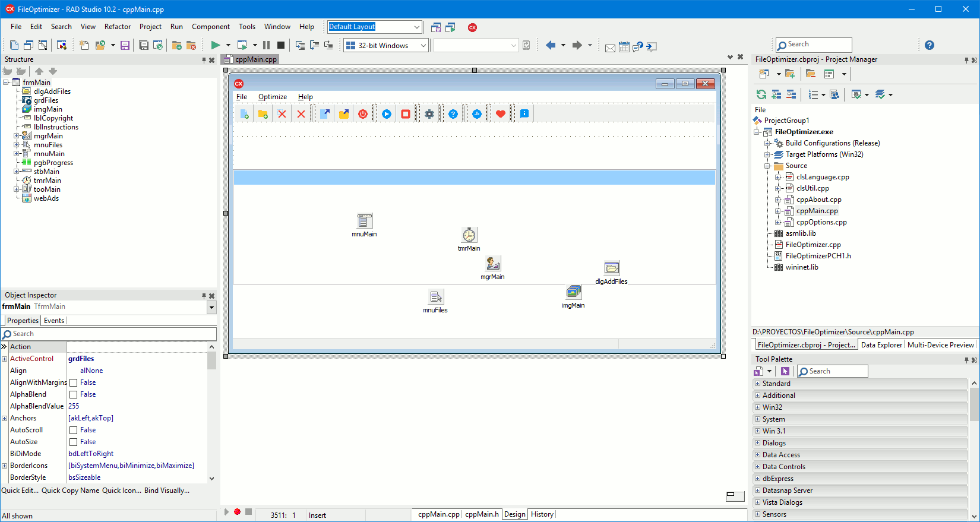Select the mgrMain component icon

493,263
